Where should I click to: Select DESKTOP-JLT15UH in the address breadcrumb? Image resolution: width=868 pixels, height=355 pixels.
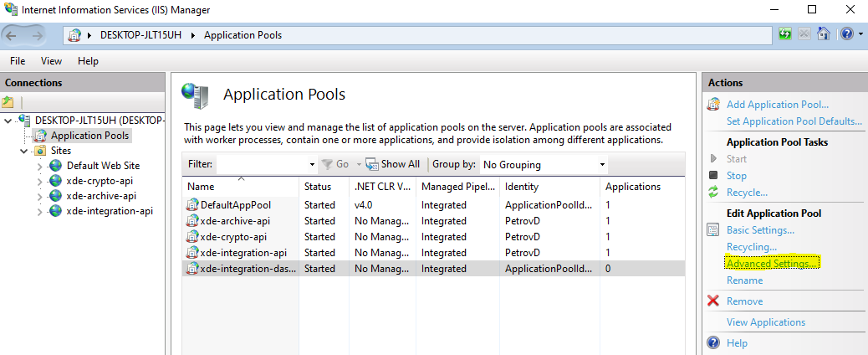coord(140,35)
